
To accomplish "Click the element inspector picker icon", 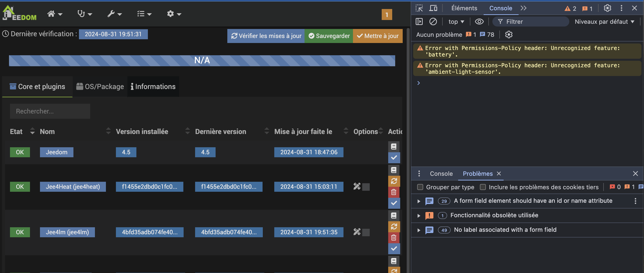I will [419, 8].
